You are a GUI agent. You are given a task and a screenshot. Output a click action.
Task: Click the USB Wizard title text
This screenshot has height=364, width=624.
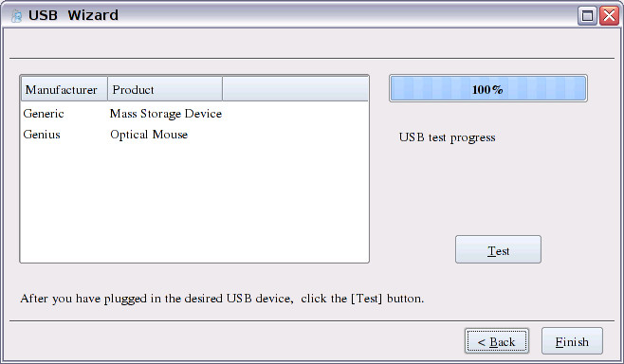73,15
